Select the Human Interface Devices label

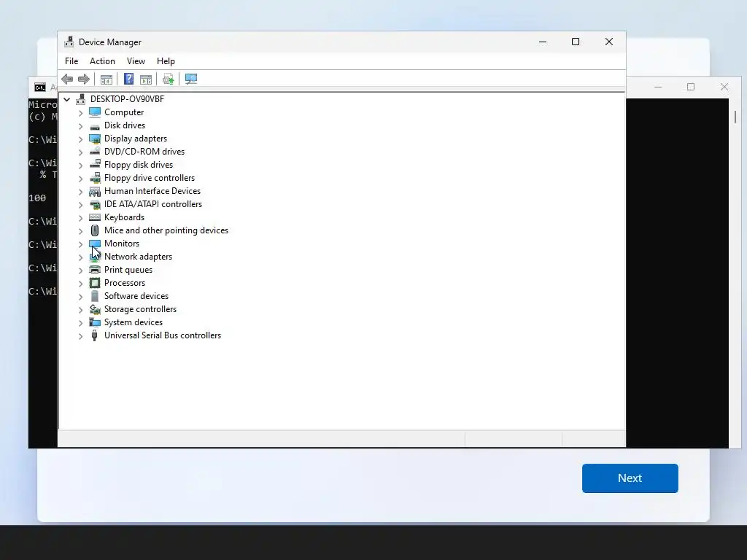click(152, 191)
